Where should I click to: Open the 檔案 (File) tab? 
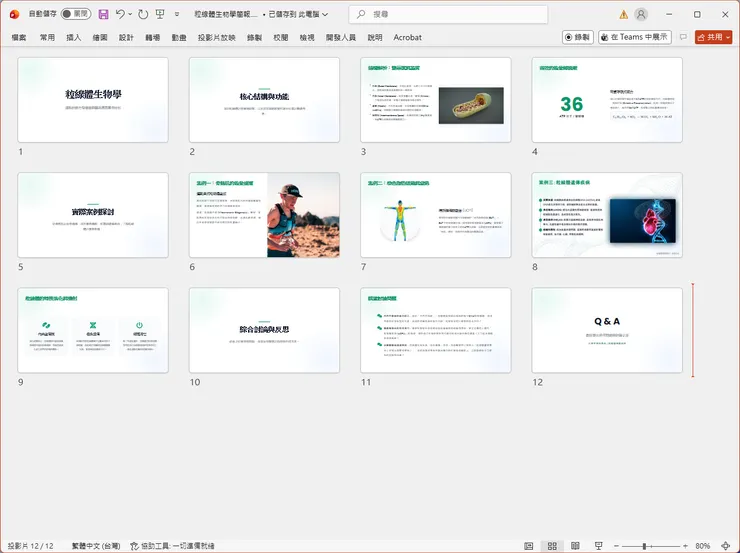[19, 37]
